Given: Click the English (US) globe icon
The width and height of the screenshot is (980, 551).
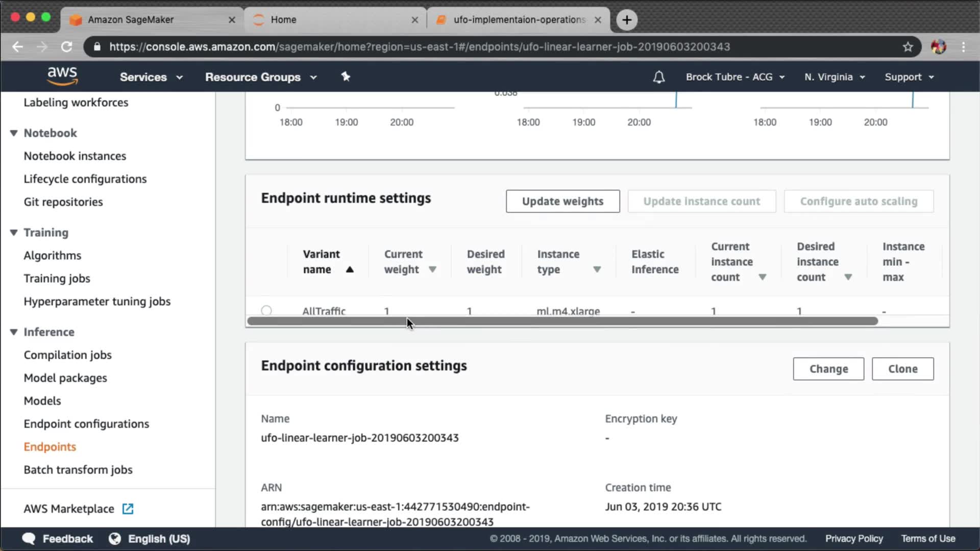Looking at the screenshot, I should [115, 539].
